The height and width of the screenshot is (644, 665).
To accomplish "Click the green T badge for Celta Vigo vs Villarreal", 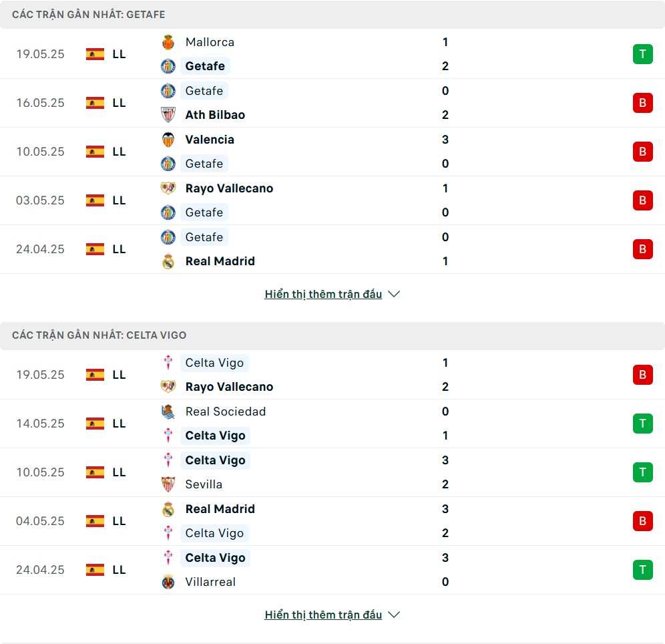I will [642, 570].
